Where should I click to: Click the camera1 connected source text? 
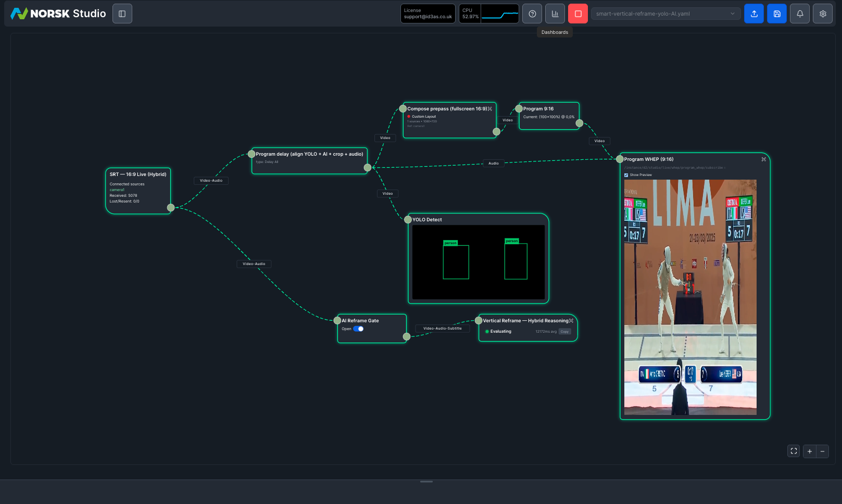pos(117,190)
